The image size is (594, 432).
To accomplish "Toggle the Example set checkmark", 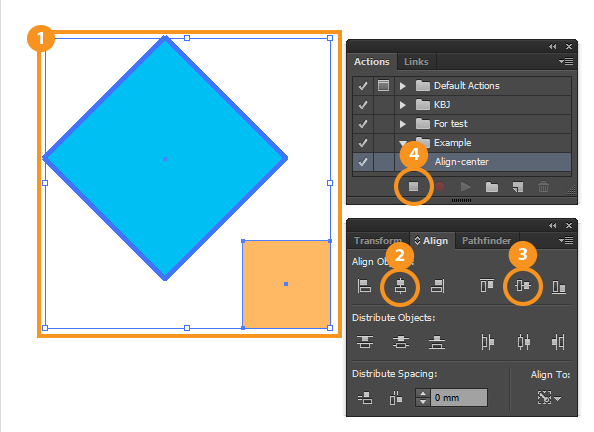I will click(x=363, y=143).
